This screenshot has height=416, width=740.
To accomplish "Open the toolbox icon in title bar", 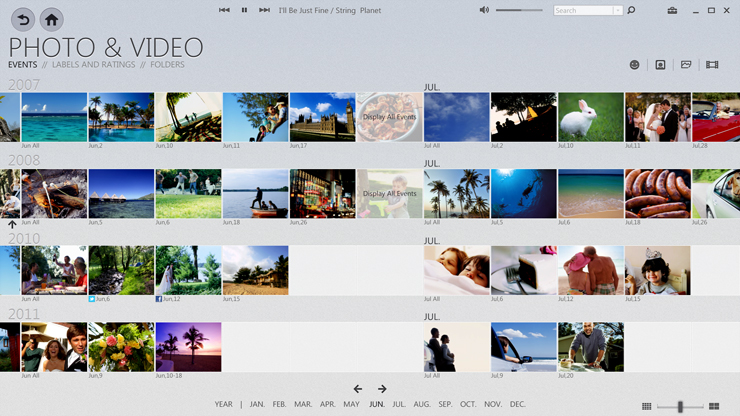I will coord(672,11).
